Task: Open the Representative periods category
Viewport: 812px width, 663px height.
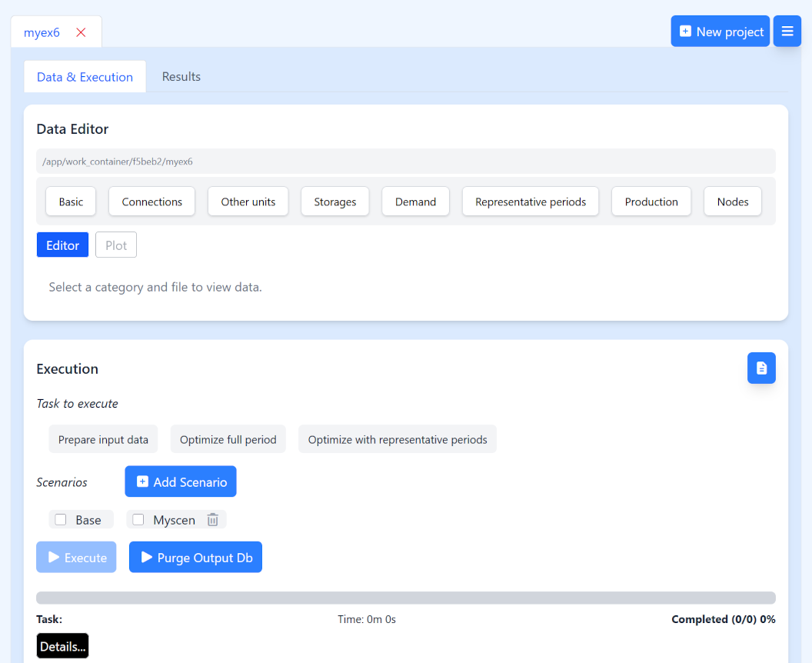Action: (x=530, y=202)
